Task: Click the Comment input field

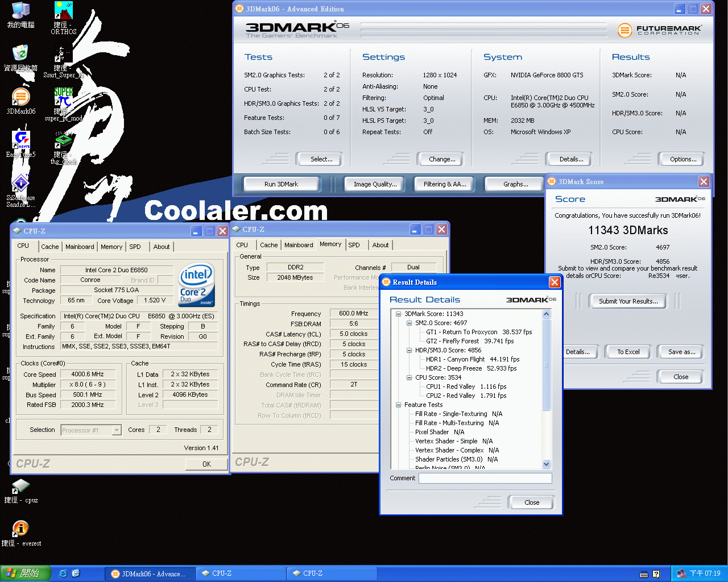Action: coord(485,479)
